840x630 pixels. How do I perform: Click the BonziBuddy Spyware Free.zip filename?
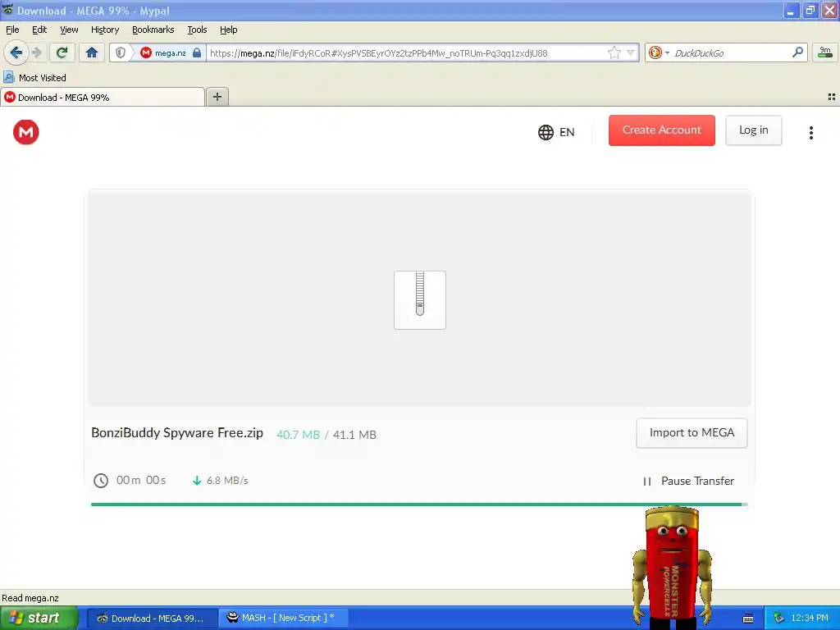[x=177, y=433]
